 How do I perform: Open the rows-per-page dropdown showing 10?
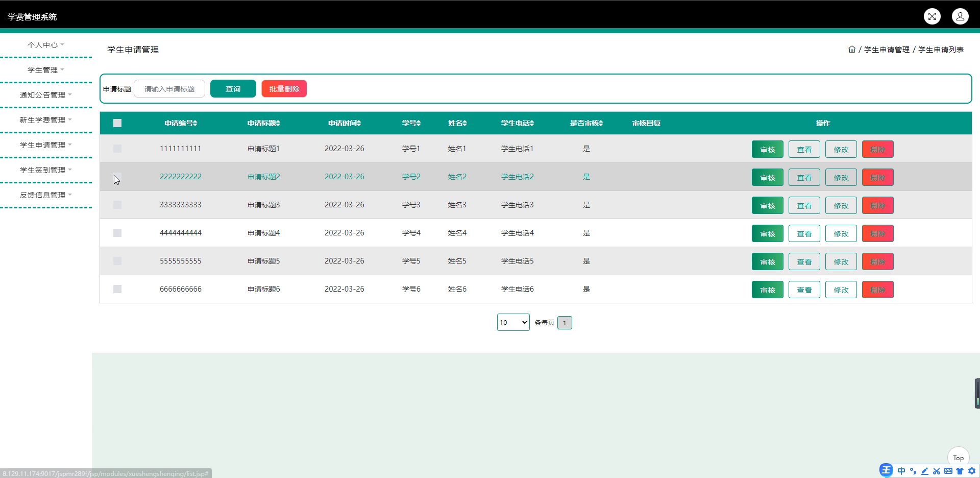coord(513,322)
